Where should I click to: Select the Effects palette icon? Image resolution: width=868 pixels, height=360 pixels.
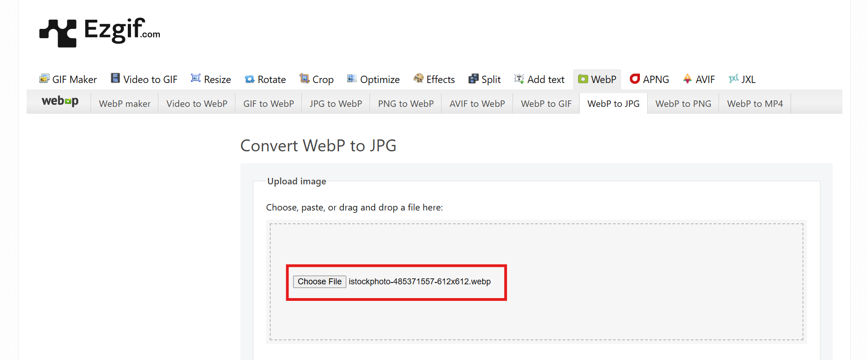pos(418,78)
